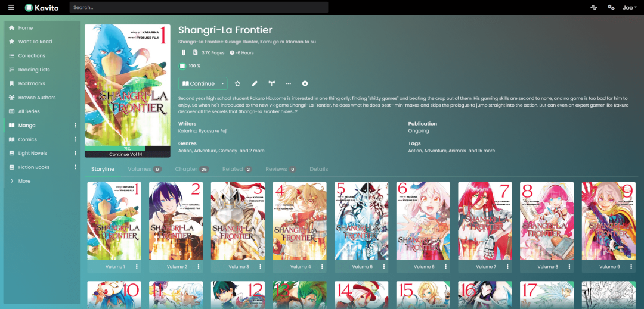Focus the Search input field
Image resolution: width=644 pixels, height=309 pixels.
199,7
